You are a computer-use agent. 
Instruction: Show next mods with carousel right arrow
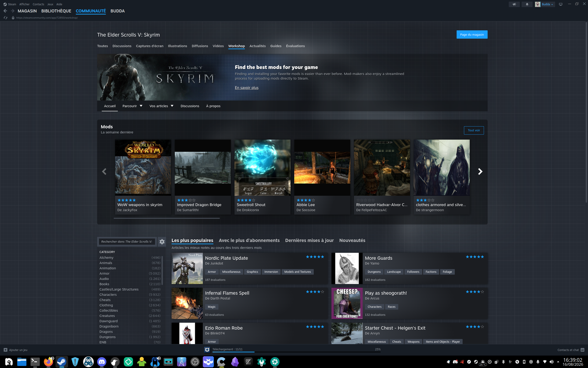480,172
